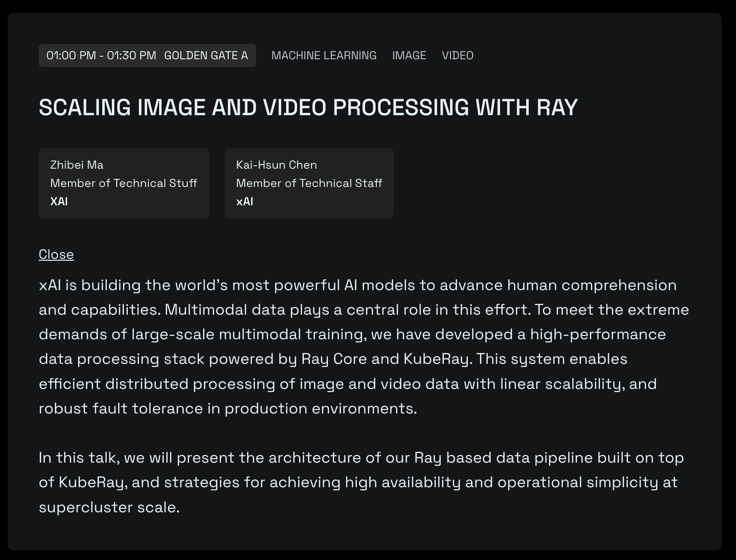Click speaker name Kai-Hsun Chen
Image resolution: width=736 pixels, height=560 pixels.
point(276,165)
